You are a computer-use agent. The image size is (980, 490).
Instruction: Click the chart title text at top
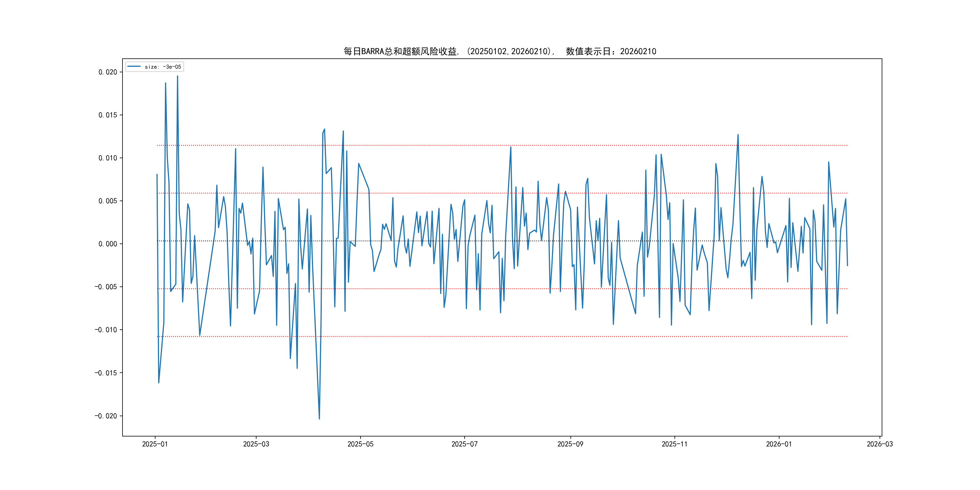(499, 51)
